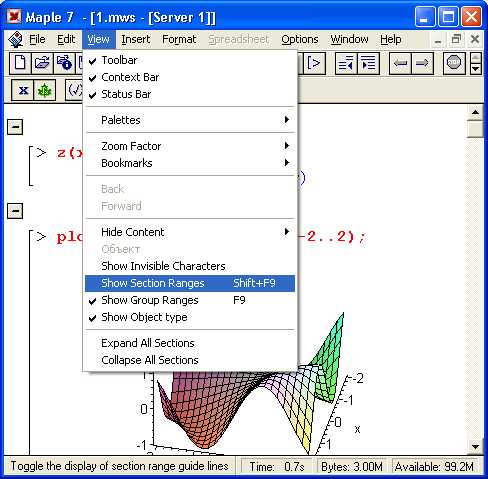
Task: Click the indent section icon
Action: point(368,63)
